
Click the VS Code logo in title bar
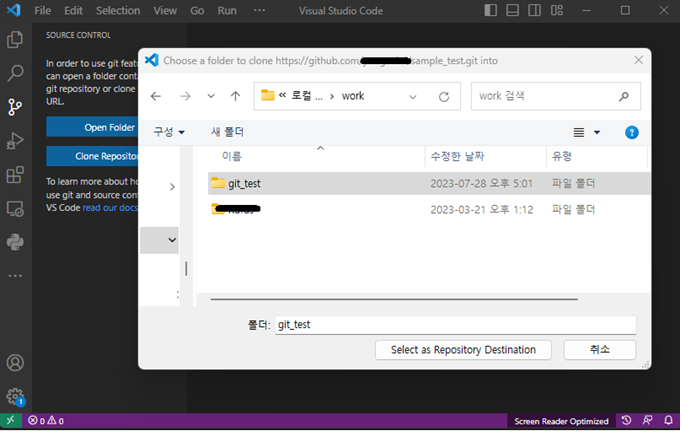pyautogui.click(x=13, y=10)
